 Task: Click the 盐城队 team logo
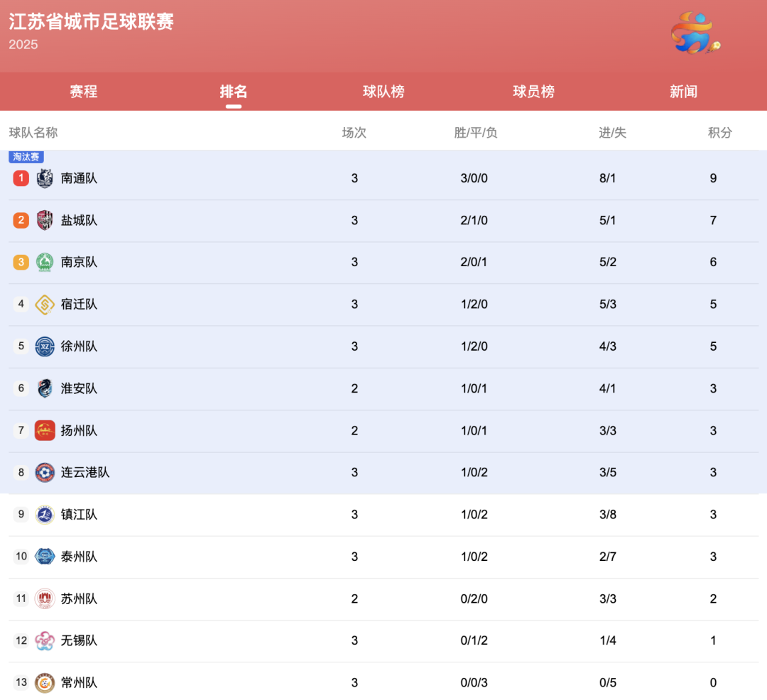(x=45, y=220)
